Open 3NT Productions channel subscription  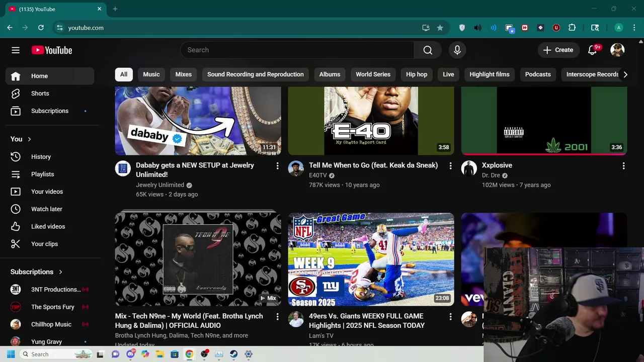[50, 290]
